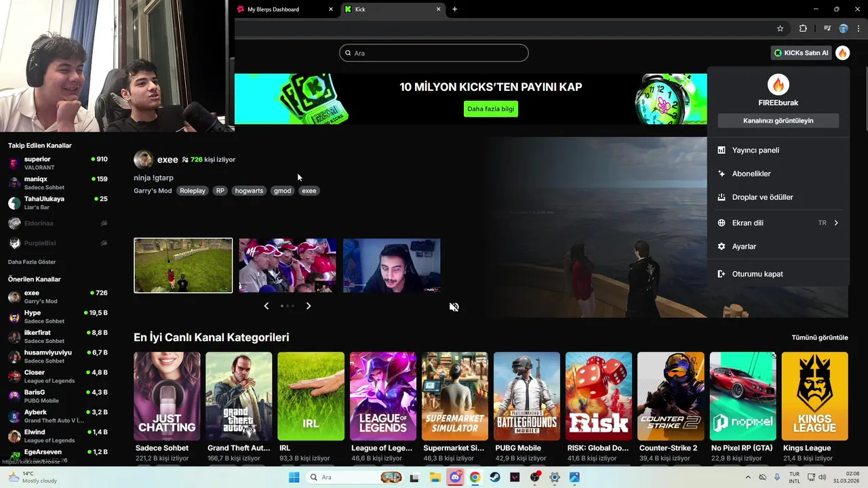Open File Explorer from the taskbar

[x=435, y=477]
